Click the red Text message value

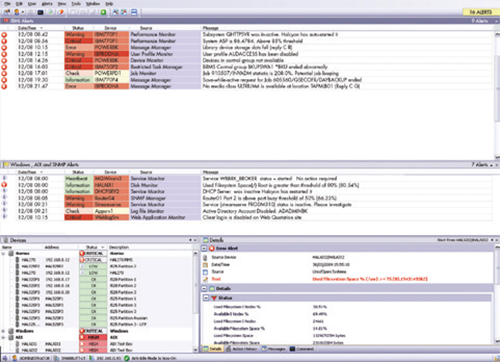[x=370, y=279]
